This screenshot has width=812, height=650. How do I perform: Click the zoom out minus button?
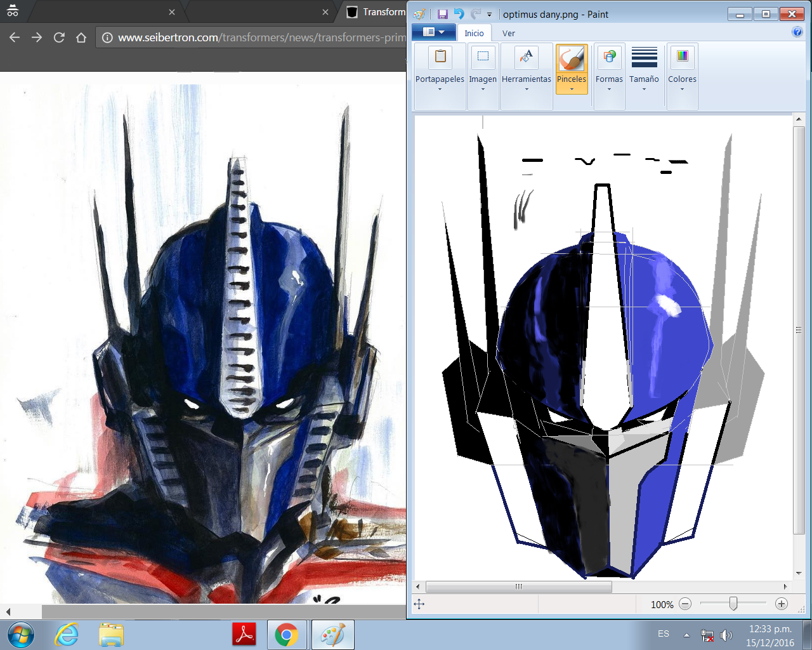coord(685,604)
